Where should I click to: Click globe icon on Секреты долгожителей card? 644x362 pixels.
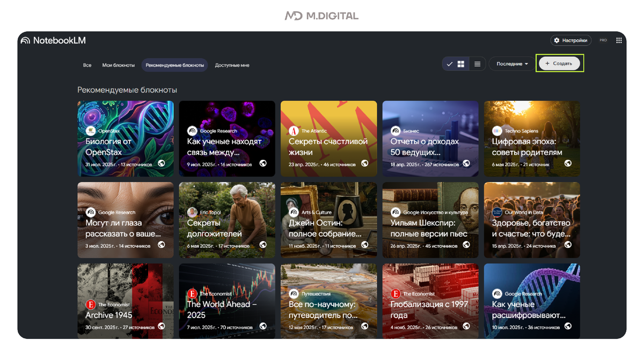[x=263, y=245]
